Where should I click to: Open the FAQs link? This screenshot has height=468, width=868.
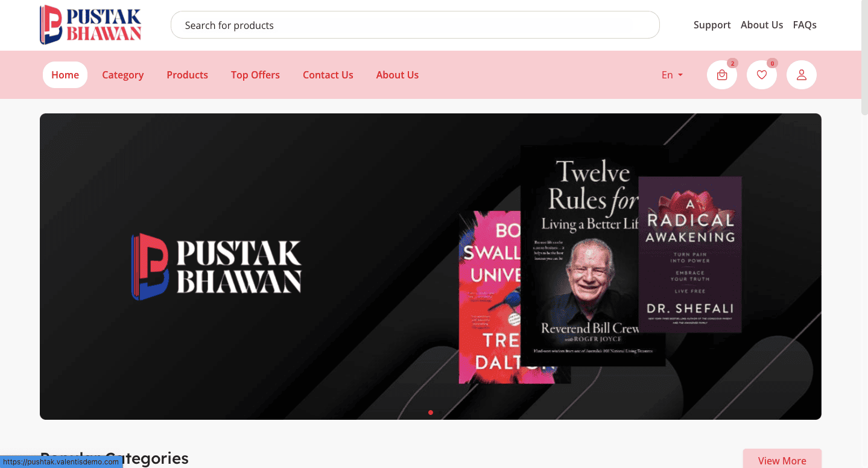point(805,25)
